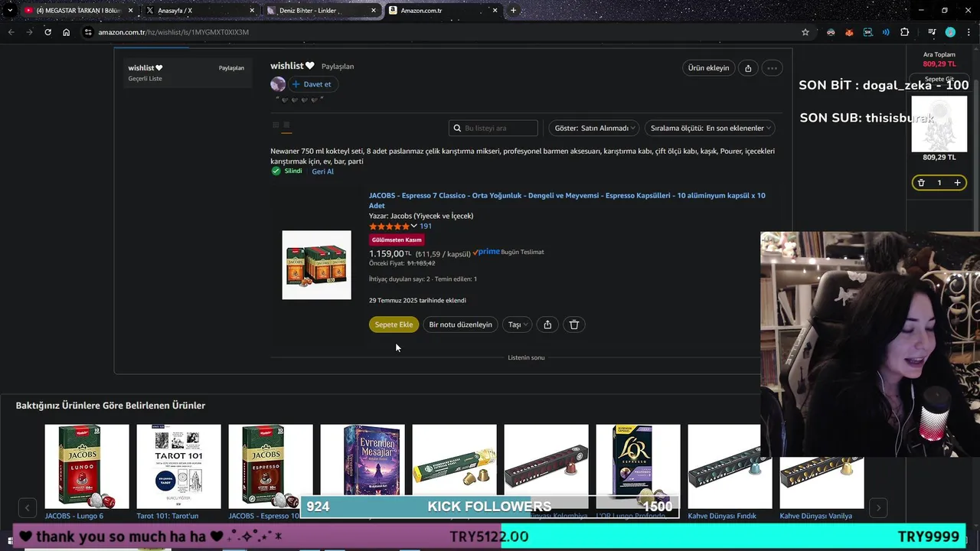This screenshot has width=980, height=551.
Task: Click the Davet et invite button
Action: pos(312,84)
